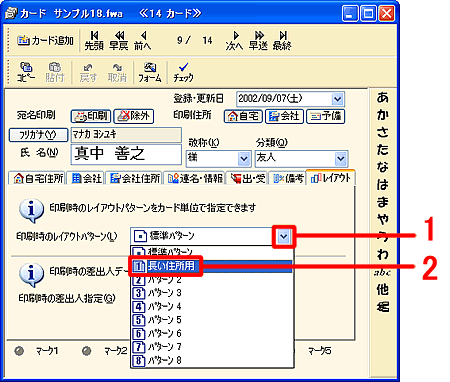Jump to first card with 先頭
This screenshot has height=382, width=450.
[94, 41]
